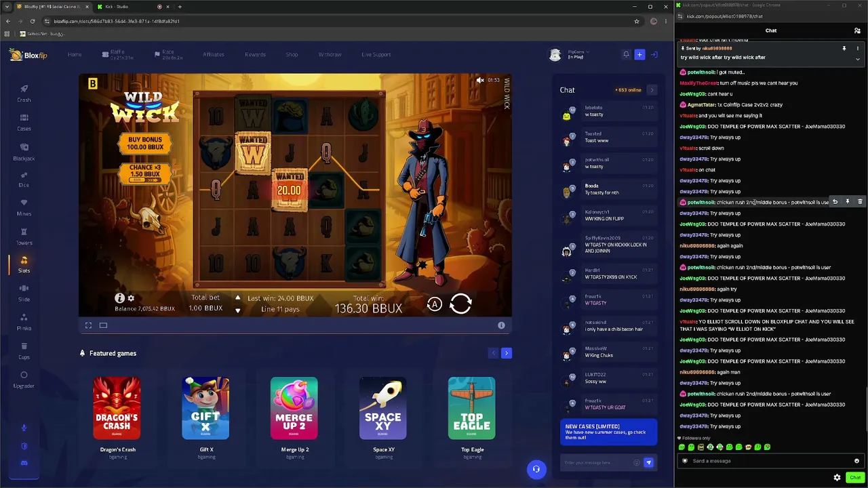This screenshot has height=488, width=868.
Task: Click the blue plus deposit button
Action: coord(639,54)
